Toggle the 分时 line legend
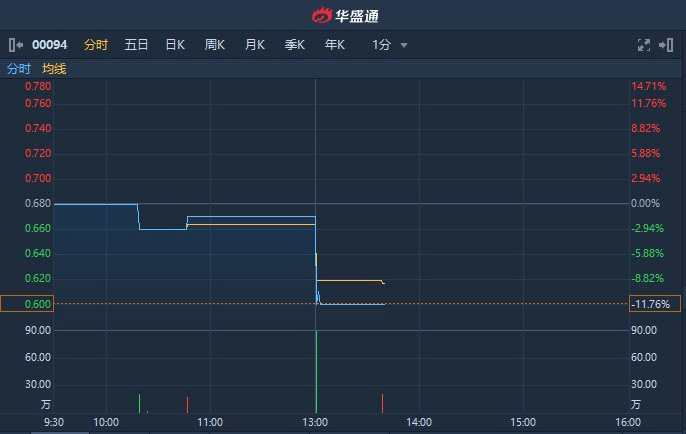Screen dimensions: 686x434 click(x=19, y=69)
